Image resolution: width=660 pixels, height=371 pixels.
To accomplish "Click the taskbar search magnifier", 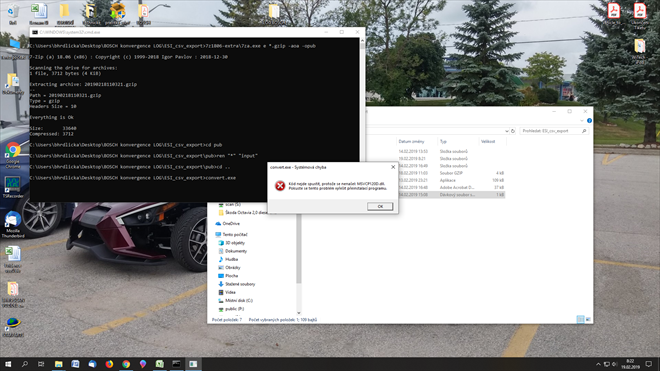I will pos(24,364).
